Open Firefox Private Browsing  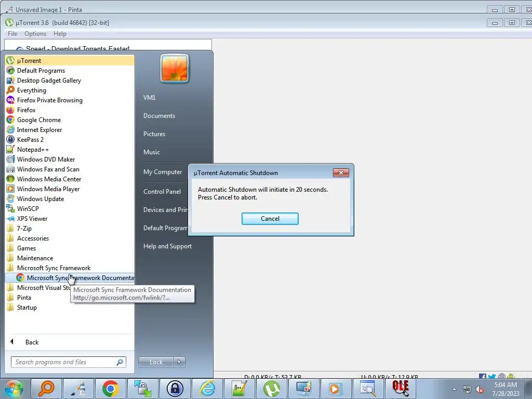(70, 100)
